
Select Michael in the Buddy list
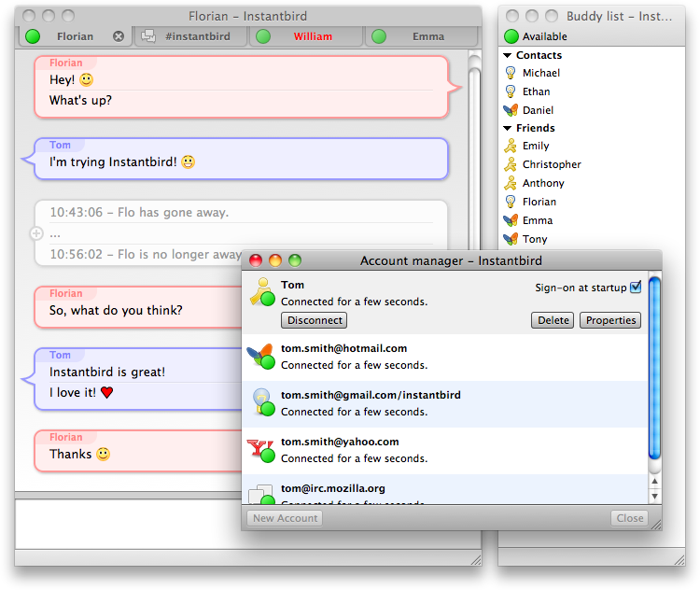click(594, 73)
